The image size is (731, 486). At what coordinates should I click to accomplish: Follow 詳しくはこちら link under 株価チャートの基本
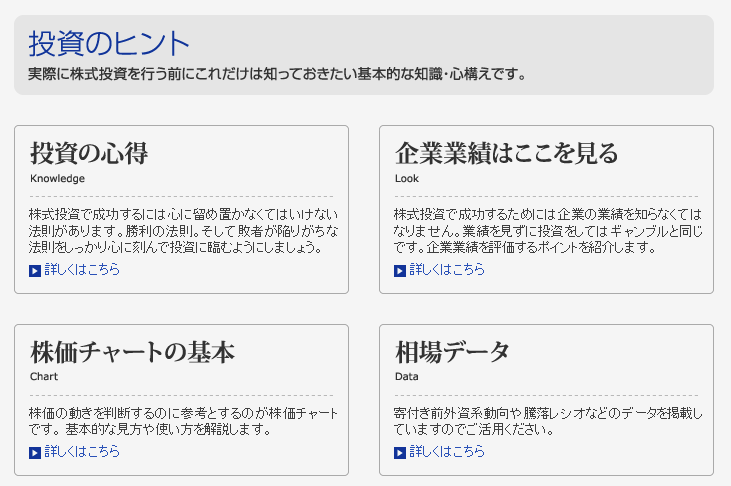(x=82, y=451)
